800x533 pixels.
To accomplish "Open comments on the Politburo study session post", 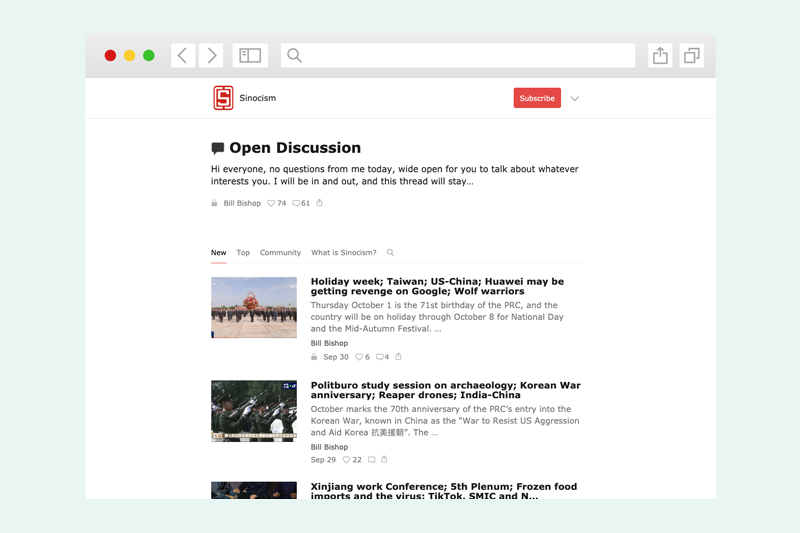I will click(371, 460).
